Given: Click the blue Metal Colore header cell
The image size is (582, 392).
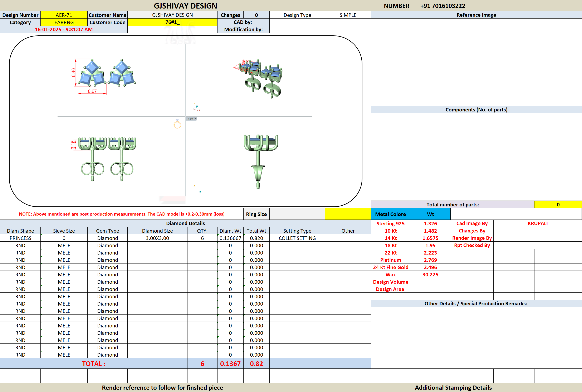Looking at the screenshot, I should click(391, 214).
